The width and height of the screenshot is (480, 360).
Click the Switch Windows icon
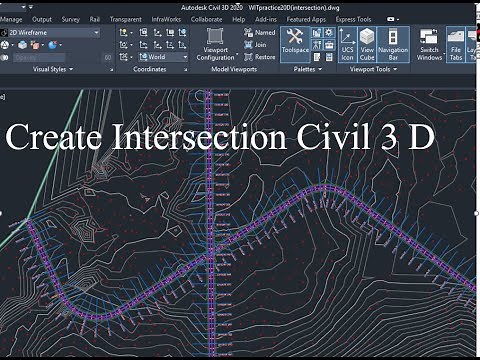click(429, 36)
